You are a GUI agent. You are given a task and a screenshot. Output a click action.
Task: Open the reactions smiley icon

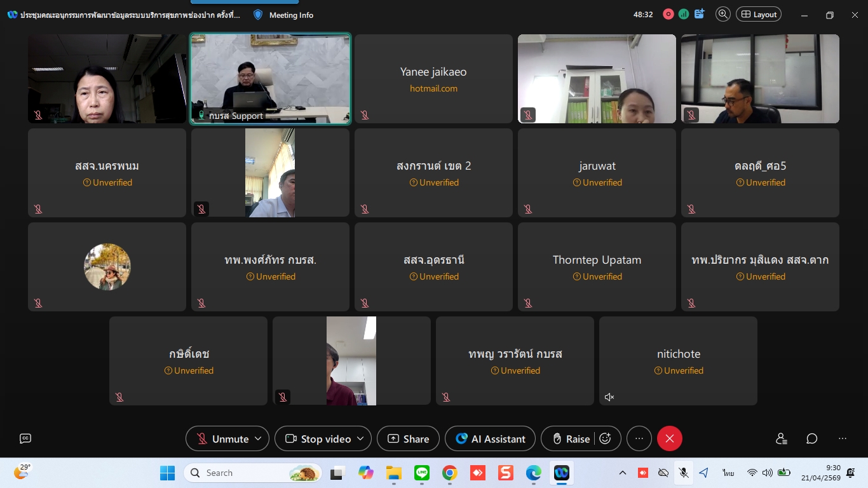(606, 438)
